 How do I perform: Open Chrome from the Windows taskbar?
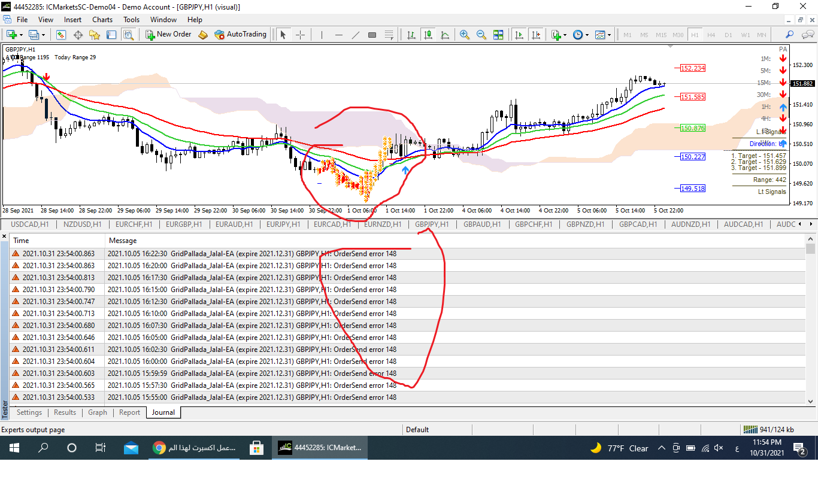[159, 448]
